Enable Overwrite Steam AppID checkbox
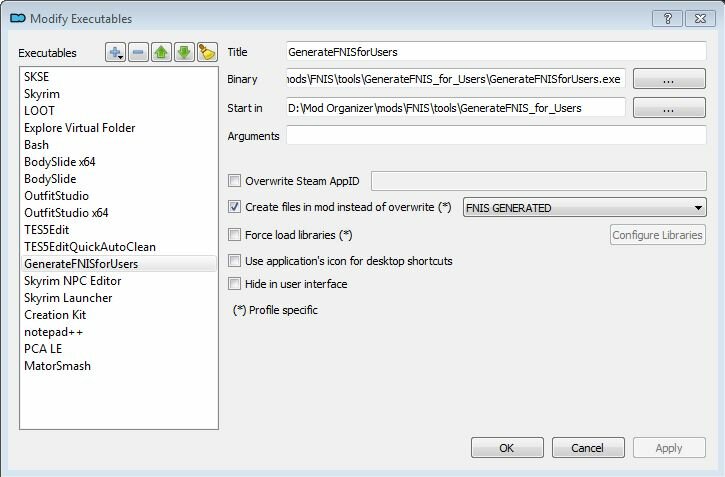The height and width of the screenshot is (477, 725). [x=234, y=180]
